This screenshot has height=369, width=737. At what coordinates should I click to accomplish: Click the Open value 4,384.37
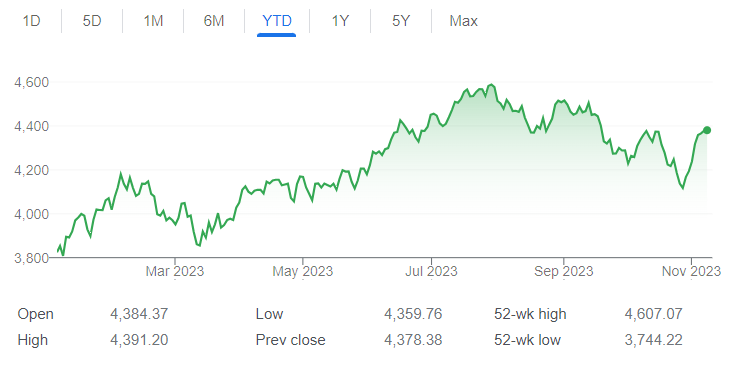pos(139,314)
